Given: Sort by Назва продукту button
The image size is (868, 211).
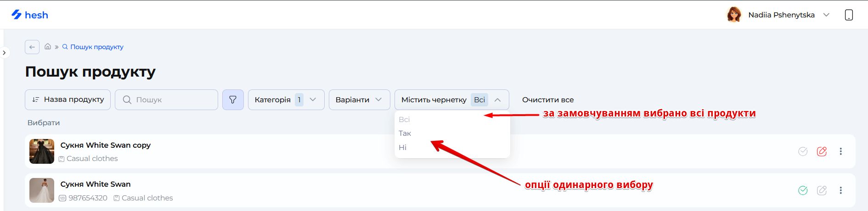Looking at the screenshot, I should 68,100.
